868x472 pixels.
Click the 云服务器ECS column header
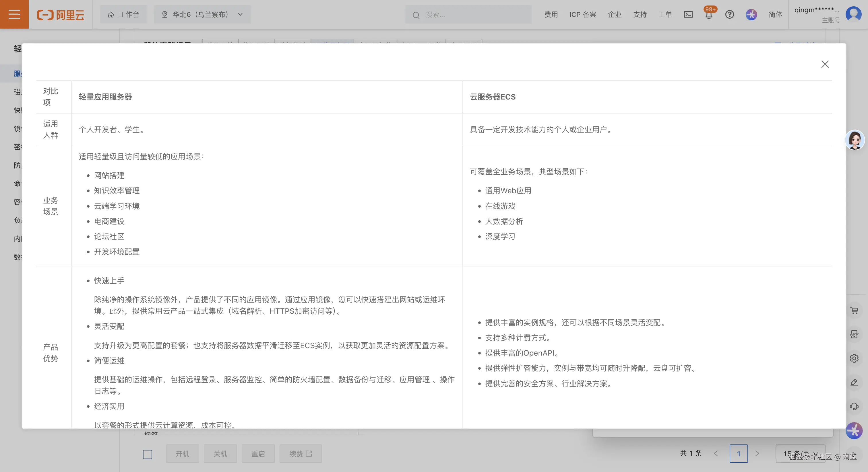pos(493,97)
